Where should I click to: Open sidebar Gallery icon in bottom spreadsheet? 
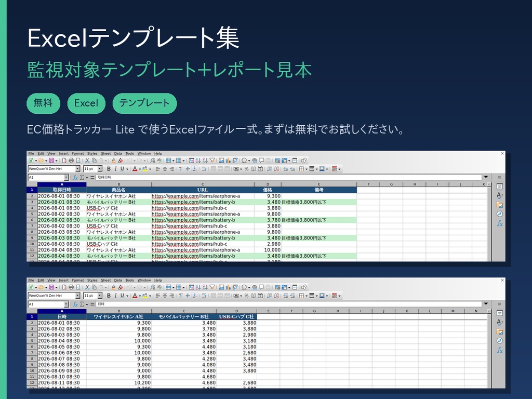pyautogui.click(x=499, y=331)
